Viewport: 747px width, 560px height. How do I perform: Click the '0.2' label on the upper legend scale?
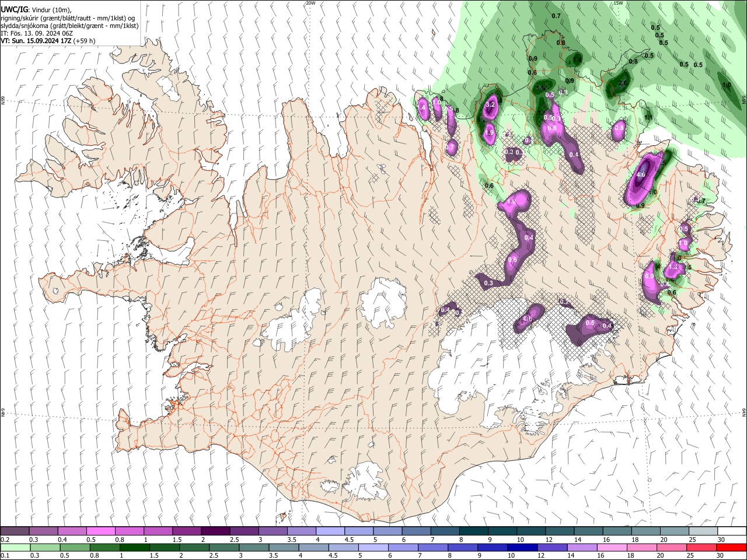tap(5, 540)
